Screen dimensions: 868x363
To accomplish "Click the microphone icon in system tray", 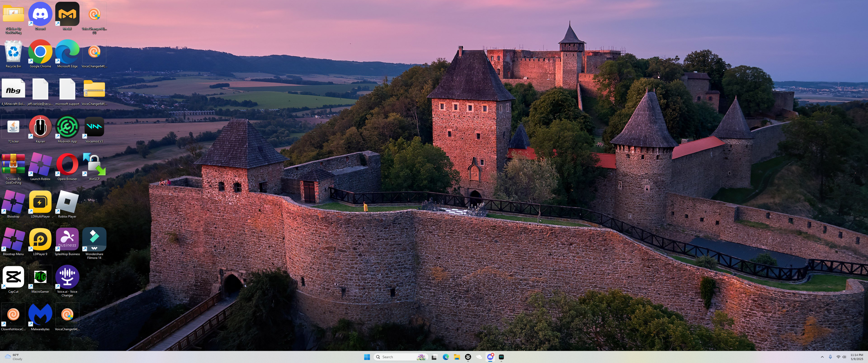I will (x=830, y=357).
